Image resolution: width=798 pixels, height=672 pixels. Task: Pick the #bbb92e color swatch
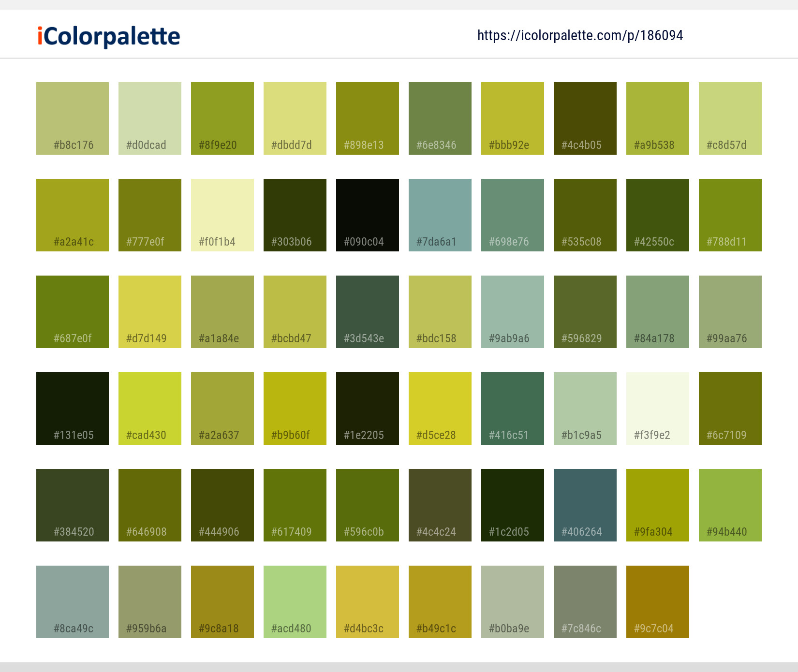[513, 118]
